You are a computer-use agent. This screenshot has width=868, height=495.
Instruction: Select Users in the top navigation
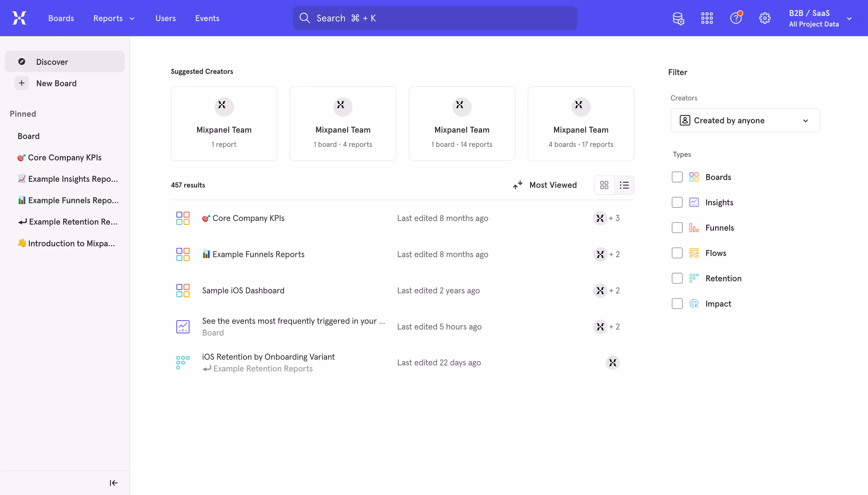[x=165, y=18]
